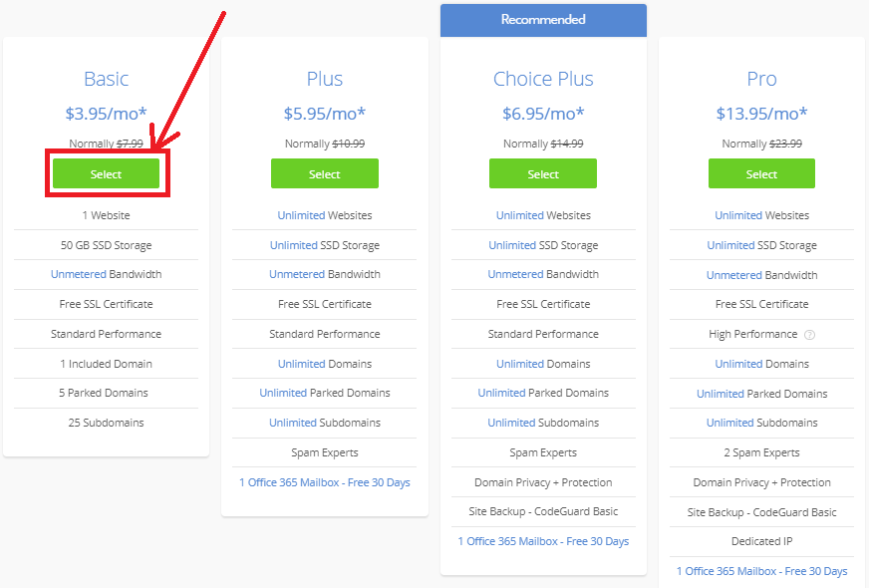The width and height of the screenshot is (869, 588).
Task: Click Unlimited Subdomains in Choice Plus plan
Action: [x=511, y=423]
